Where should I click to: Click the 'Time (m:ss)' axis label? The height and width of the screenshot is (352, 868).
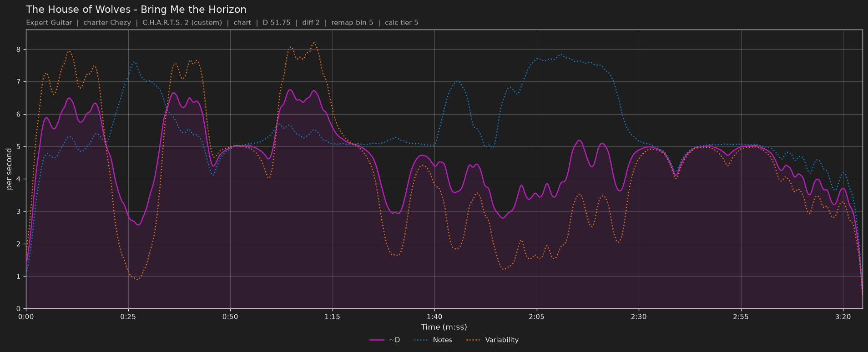444,327
